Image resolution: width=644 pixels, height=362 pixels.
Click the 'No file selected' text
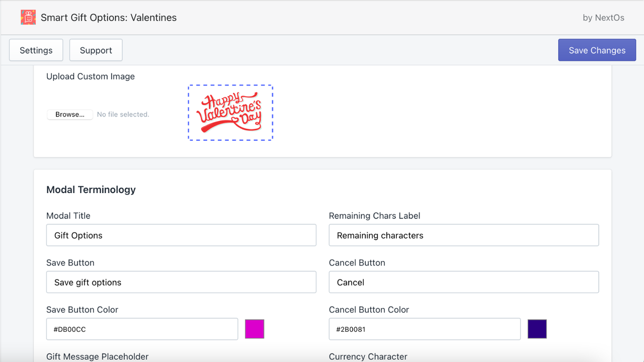click(123, 114)
